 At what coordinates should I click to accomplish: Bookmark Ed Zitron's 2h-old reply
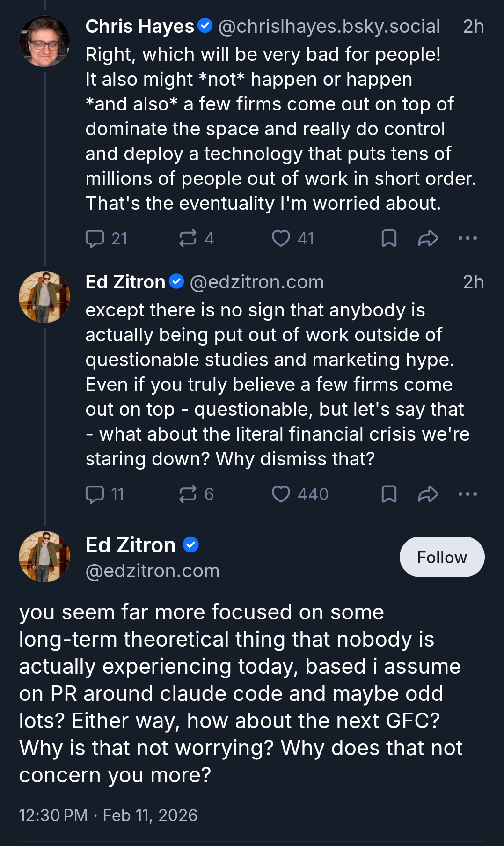pyautogui.click(x=389, y=494)
